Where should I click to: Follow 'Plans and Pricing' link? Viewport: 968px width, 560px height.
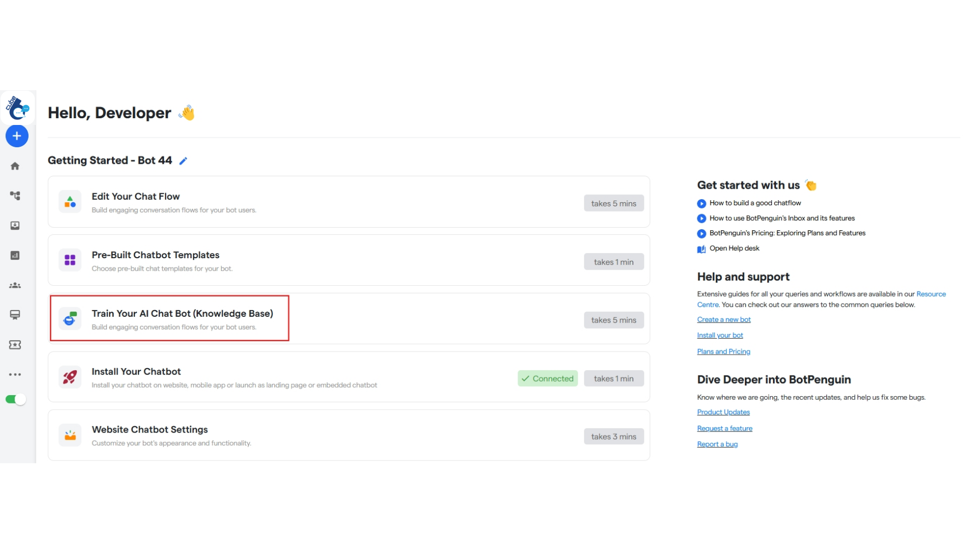pyautogui.click(x=724, y=352)
